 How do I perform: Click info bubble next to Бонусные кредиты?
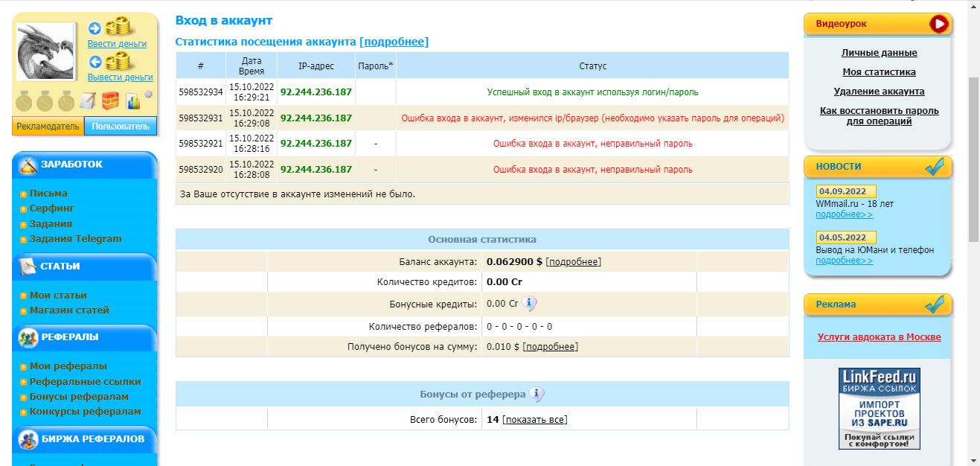529,304
